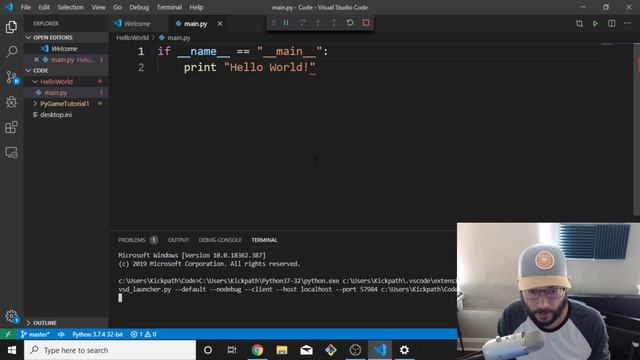
Task: Grab the debug toolbar drag handle
Action: click(x=273, y=23)
